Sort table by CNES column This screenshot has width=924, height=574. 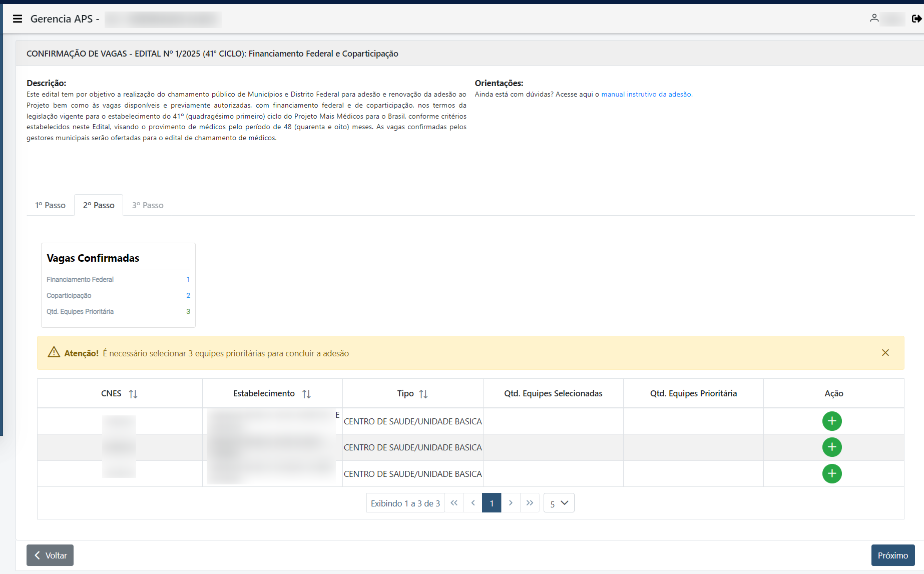coord(133,394)
